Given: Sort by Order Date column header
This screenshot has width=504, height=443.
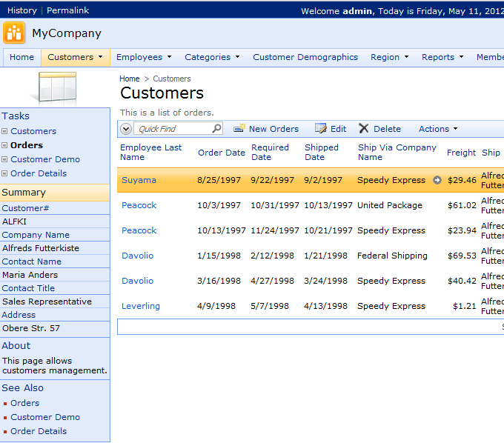Looking at the screenshot, I should 221,153.
